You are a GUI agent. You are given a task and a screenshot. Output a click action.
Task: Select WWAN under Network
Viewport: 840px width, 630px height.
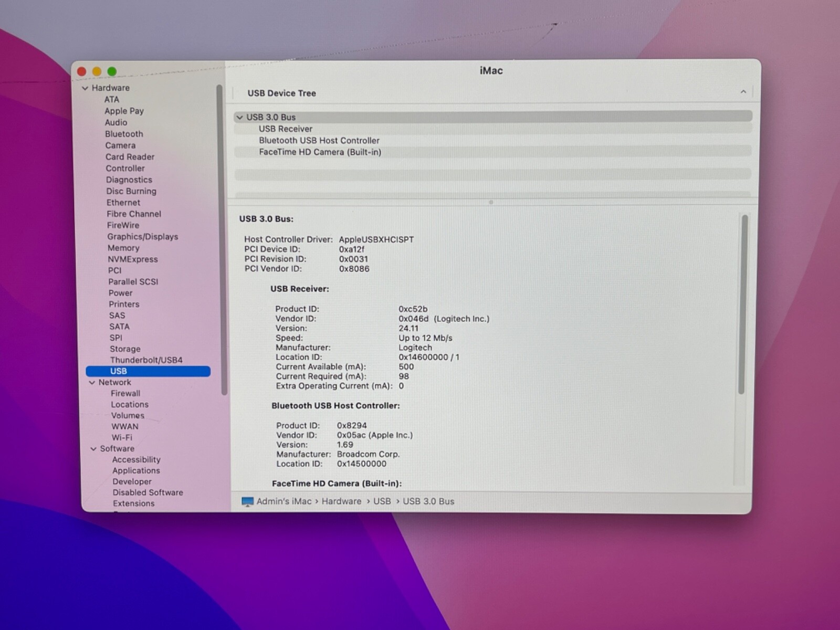coord(125,427)
